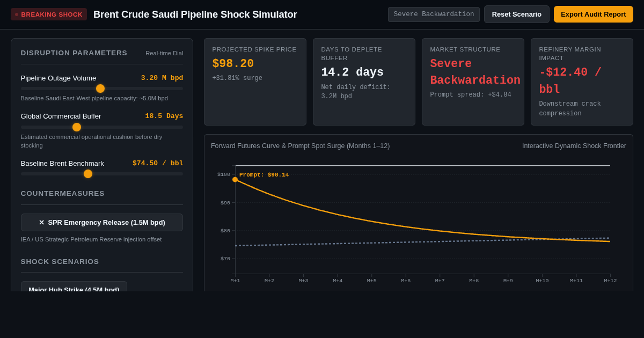Click the IEA / US Strategic Petroleum Reserve note
644x338 pixels.
click(x=91, y=239)
